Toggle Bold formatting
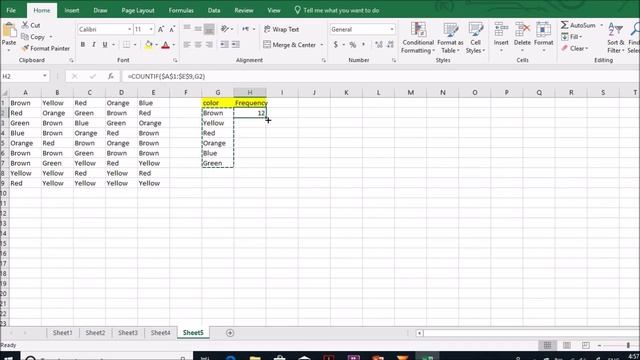Viewport: 640px width, 360px height. pos(83,44)
